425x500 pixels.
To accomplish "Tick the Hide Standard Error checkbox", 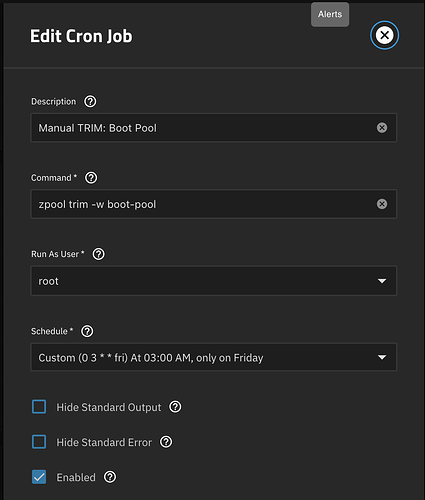I will tap(39, 442).
